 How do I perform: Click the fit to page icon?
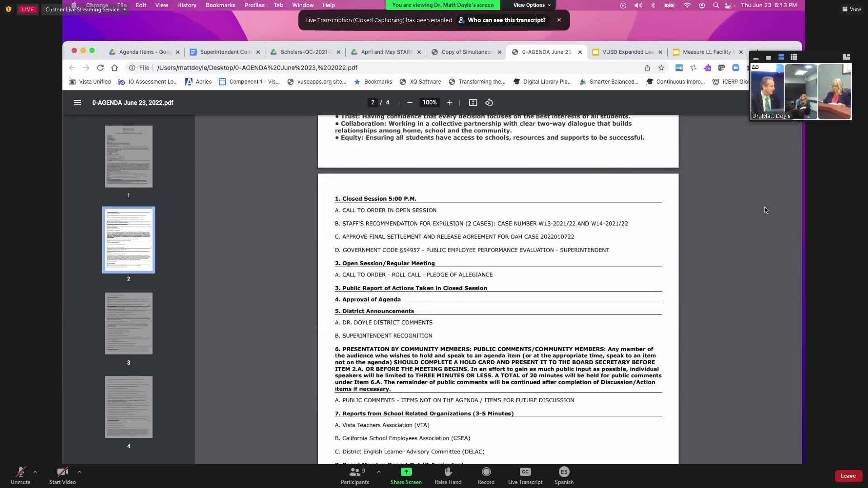click(473, 103)
